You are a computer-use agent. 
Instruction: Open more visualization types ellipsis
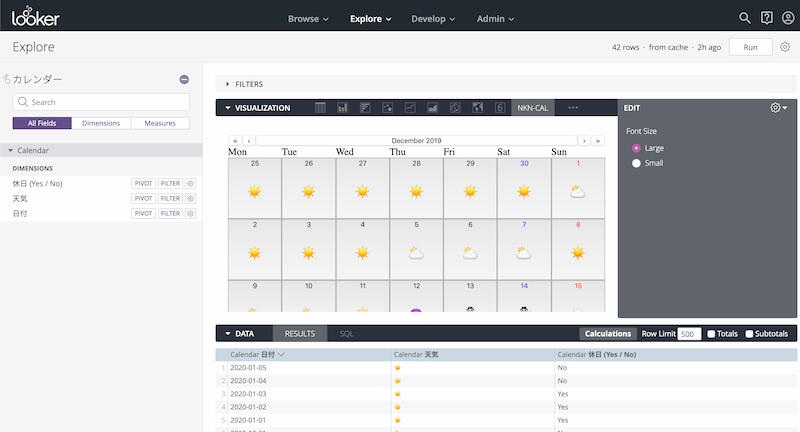573,108
